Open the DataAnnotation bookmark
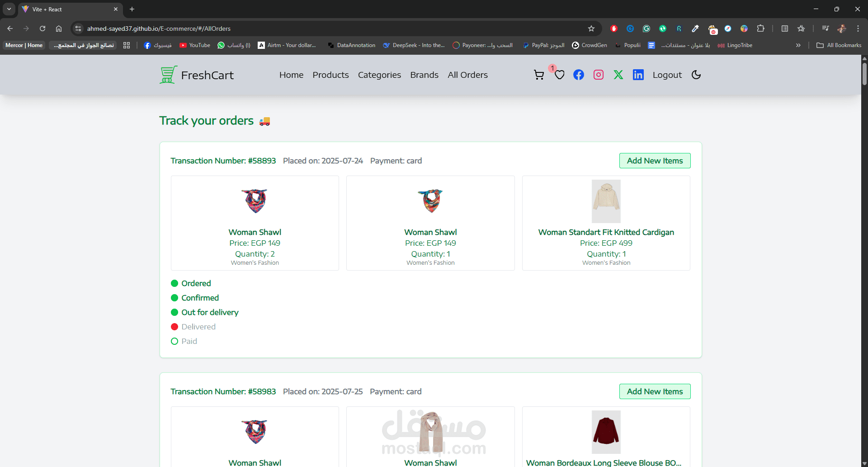The image size is (868, 467). tap(352, 45)
